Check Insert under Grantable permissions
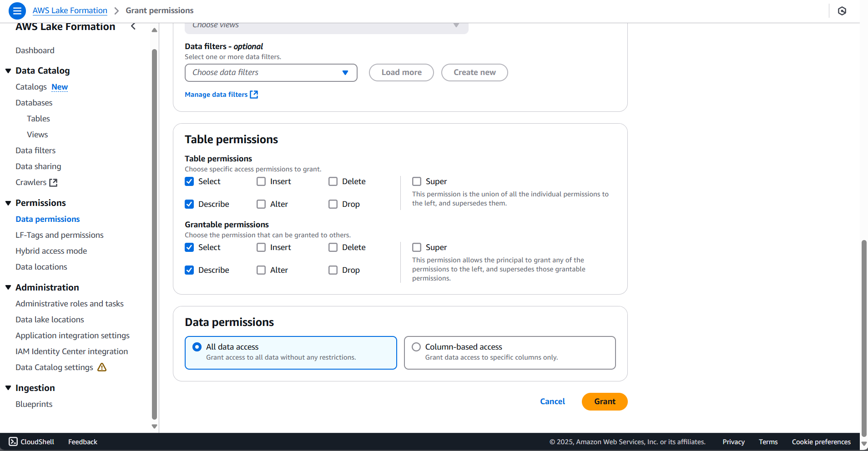 [261, 247]
